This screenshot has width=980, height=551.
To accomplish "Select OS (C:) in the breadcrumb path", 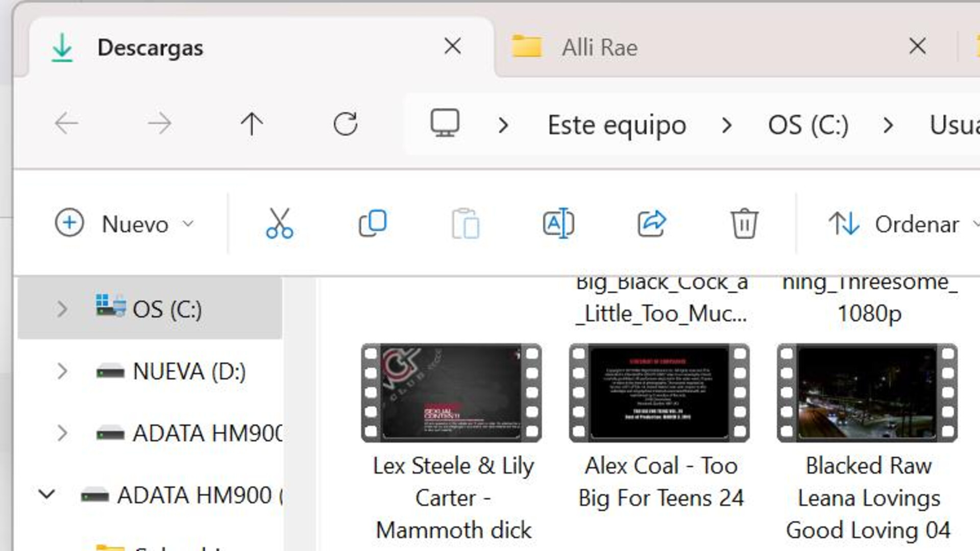I will (x=808, y=125).
